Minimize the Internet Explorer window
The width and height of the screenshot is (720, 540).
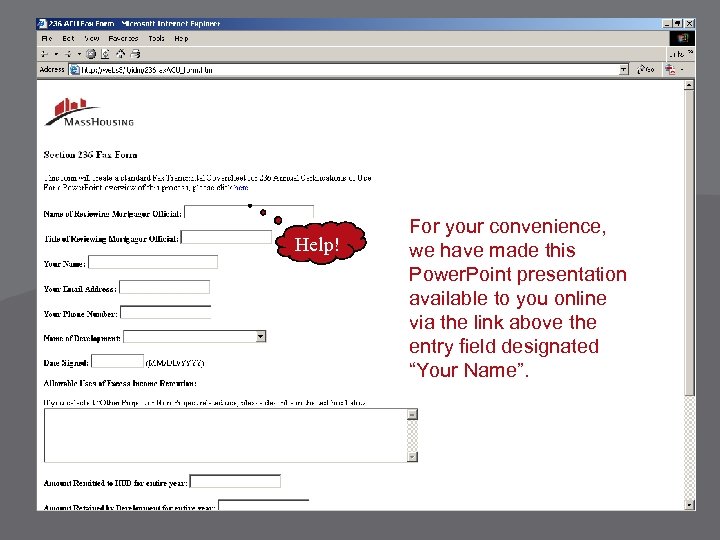[x=667, y=23]
